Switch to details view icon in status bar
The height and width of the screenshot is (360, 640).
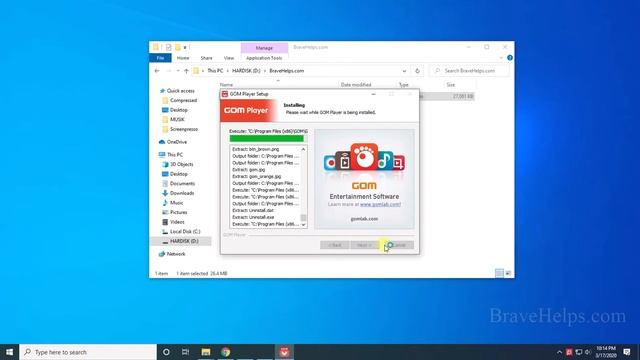(499, 273)
